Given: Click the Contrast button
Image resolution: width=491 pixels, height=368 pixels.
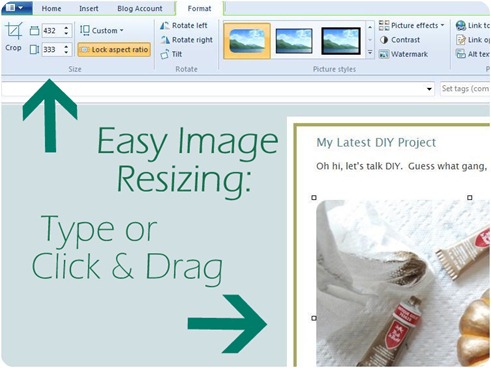Looking at the screenshot, I should click(399, 40).
